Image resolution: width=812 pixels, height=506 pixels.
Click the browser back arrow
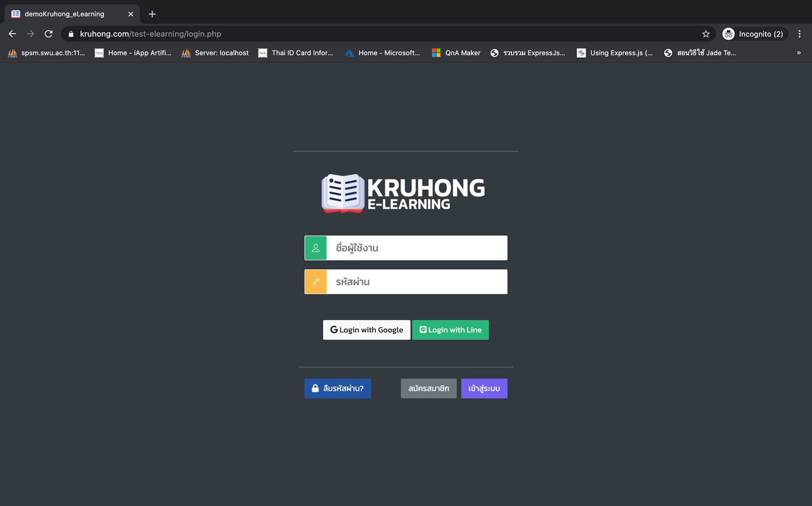point(13,34)
